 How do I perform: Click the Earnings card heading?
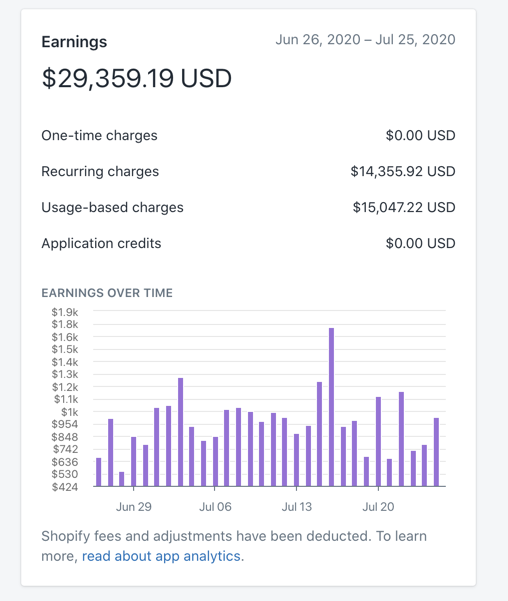click(x=74, y=42)
